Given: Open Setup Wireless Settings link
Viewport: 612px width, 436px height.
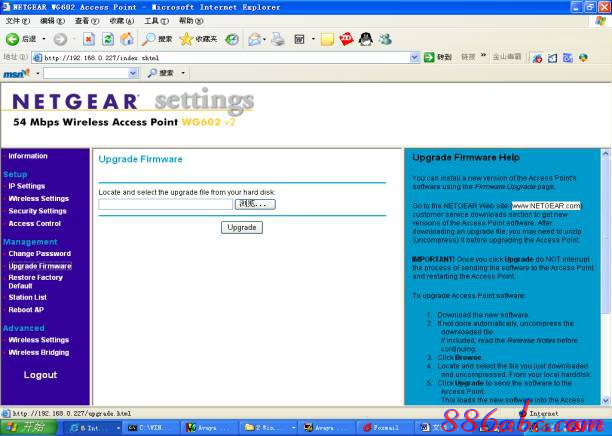Looking at the screenshot, I should click(x=39, y=198).
